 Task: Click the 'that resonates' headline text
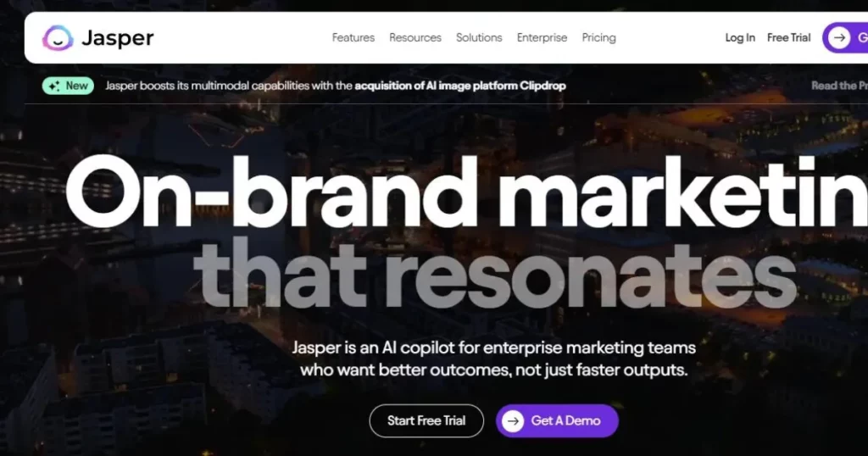click(494, 274)
